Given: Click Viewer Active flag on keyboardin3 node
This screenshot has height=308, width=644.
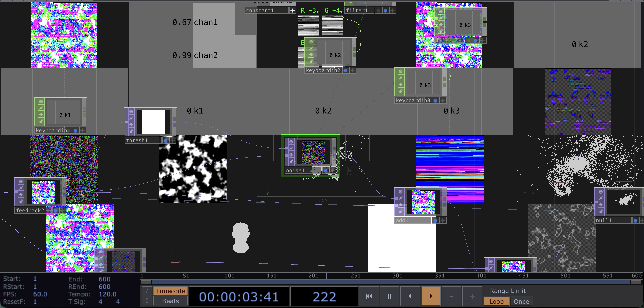Looking at the screenshot, I should (x=401, y=71).
